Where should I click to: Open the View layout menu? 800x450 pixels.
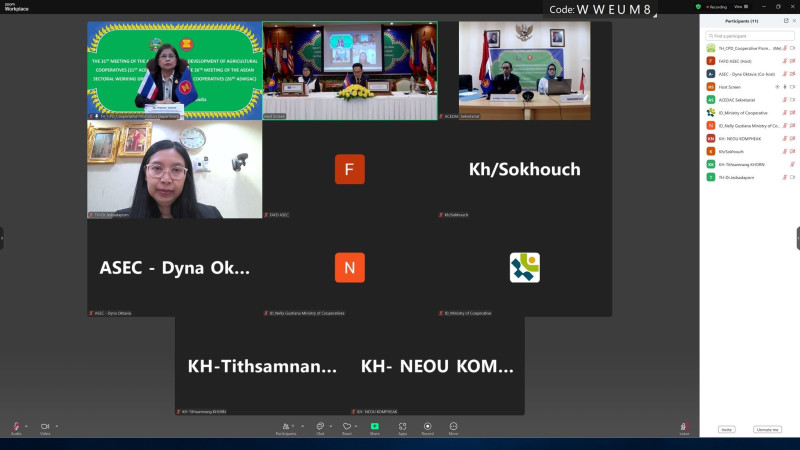click(741, 7)
